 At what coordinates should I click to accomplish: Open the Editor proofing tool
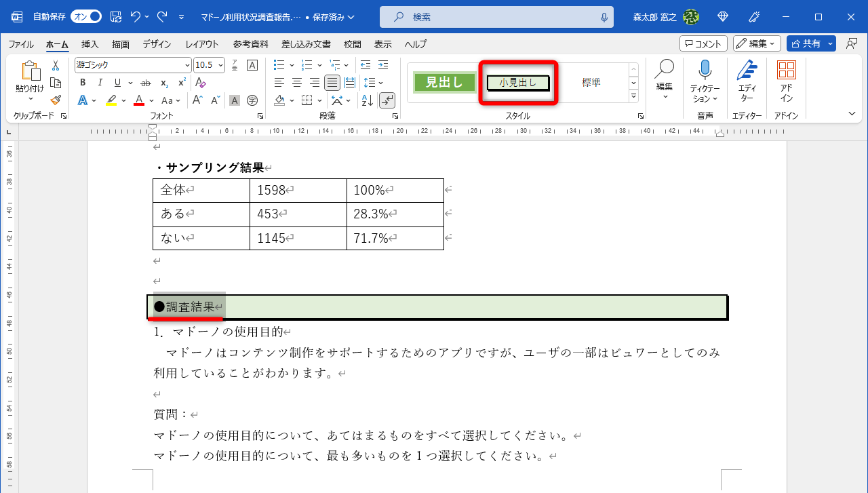(747, 81)
